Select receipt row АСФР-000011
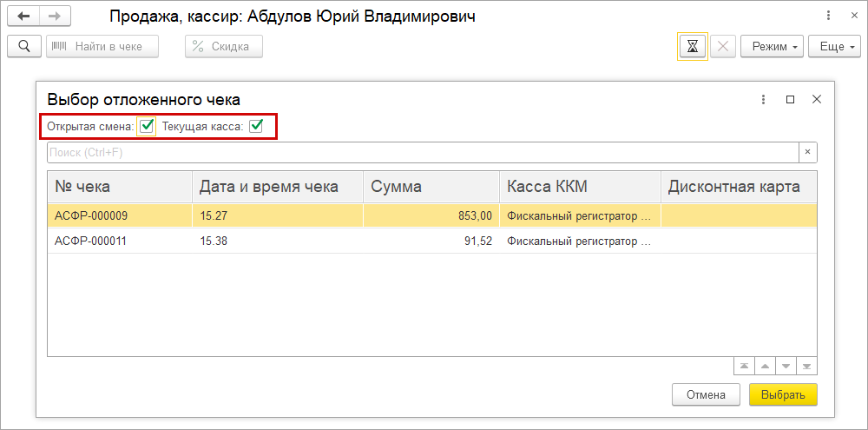The height and width of the screenshot is (430, 868). [91, 241]
